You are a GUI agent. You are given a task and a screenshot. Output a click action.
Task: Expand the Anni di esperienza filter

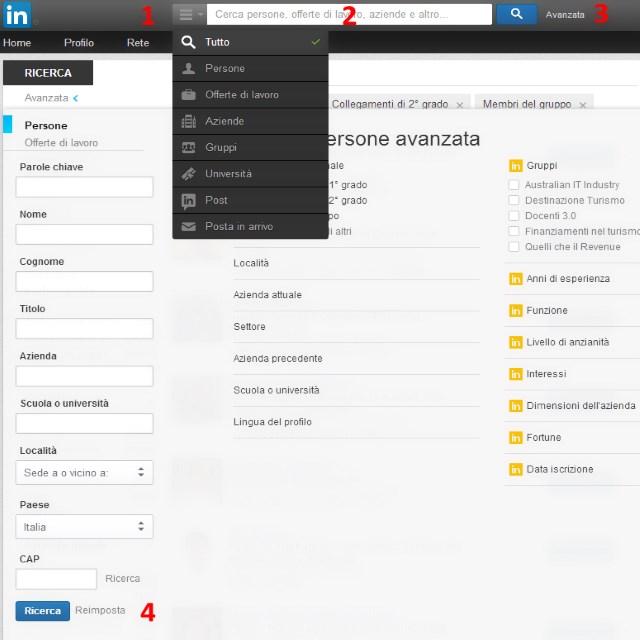coord(568,279)
